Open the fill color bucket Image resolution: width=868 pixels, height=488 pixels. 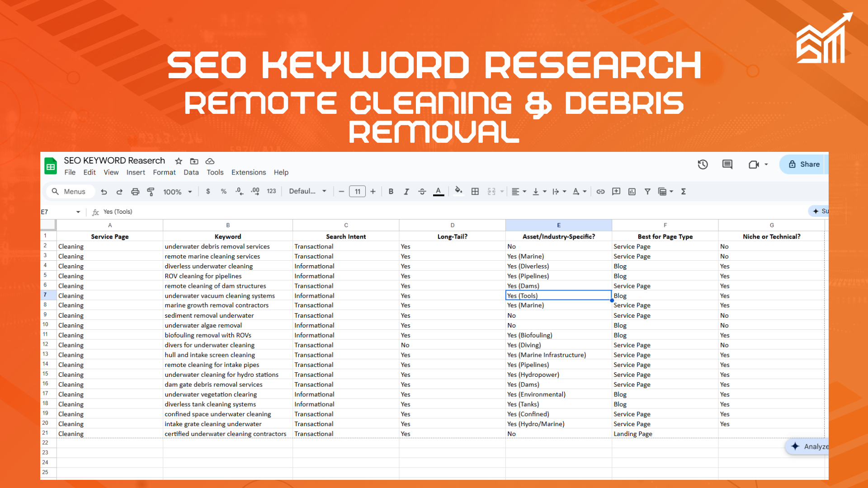(x=458, y=191)
